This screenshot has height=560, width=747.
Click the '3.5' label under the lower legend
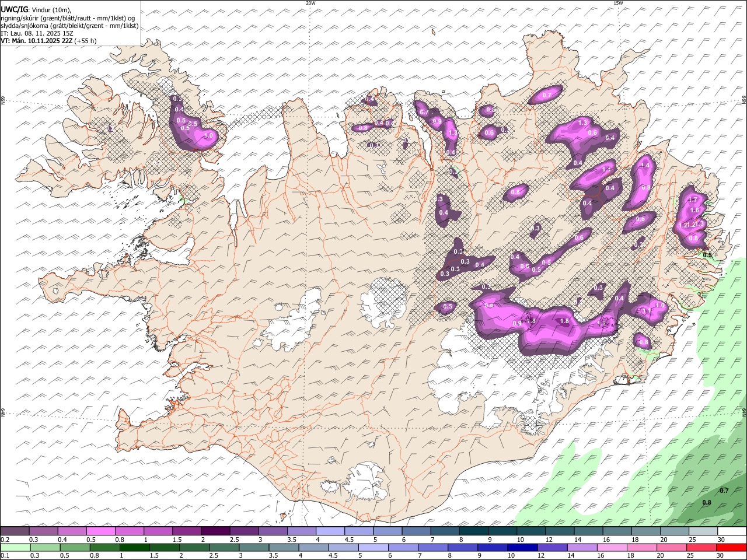274,556
